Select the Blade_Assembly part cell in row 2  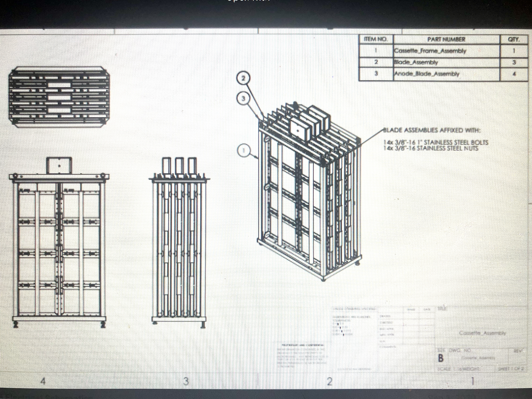coord(446,62)
